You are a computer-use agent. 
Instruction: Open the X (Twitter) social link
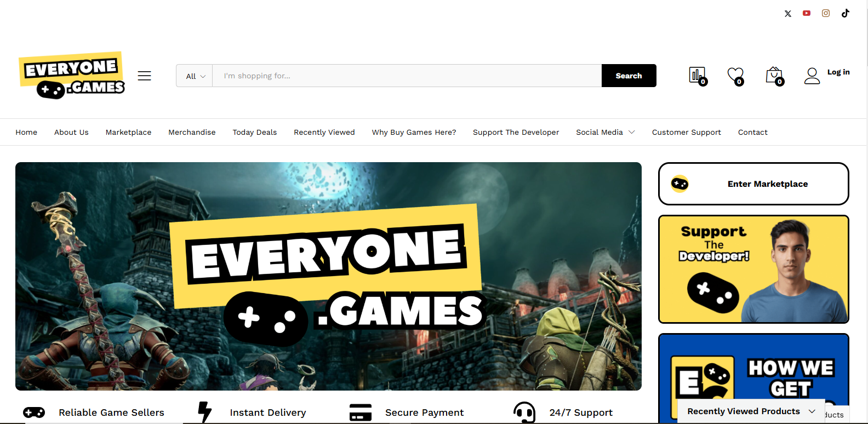click(788, 14)
